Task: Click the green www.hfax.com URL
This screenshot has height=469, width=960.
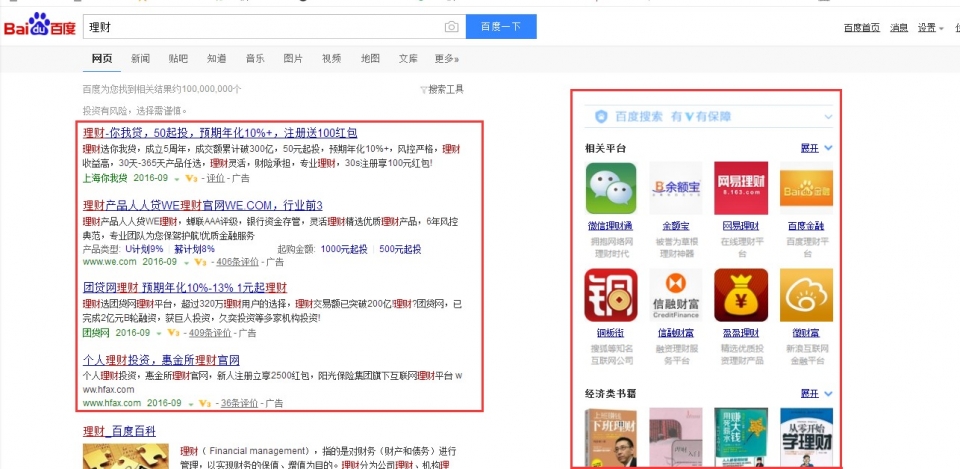Action: coord(112,403)
